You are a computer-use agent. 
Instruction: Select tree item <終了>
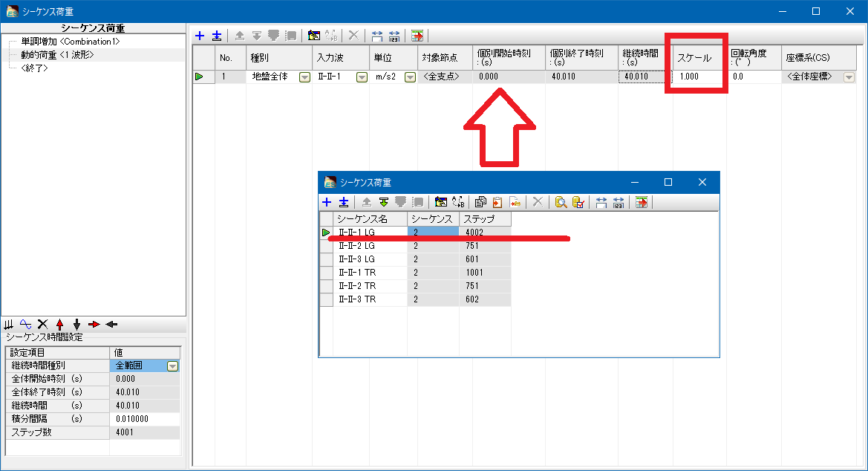pyautogui.click(x=34, y=68)
